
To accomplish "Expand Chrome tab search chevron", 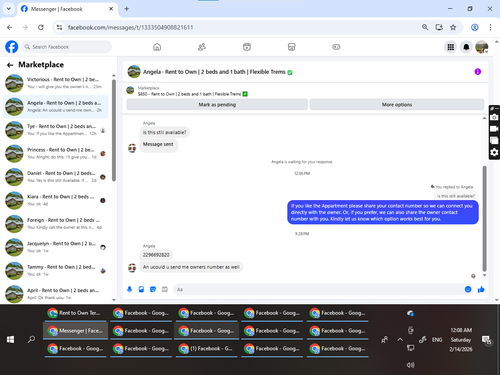I will 9,9.
